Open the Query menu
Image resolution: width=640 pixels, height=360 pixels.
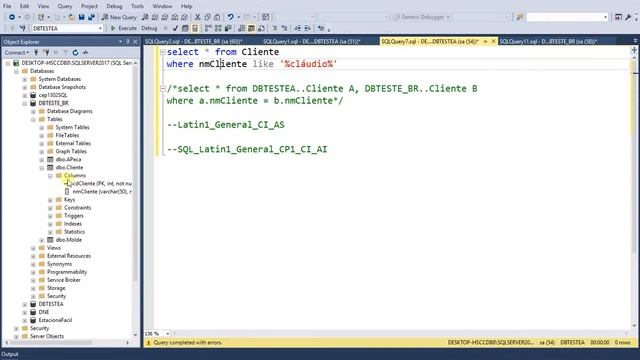65,6
